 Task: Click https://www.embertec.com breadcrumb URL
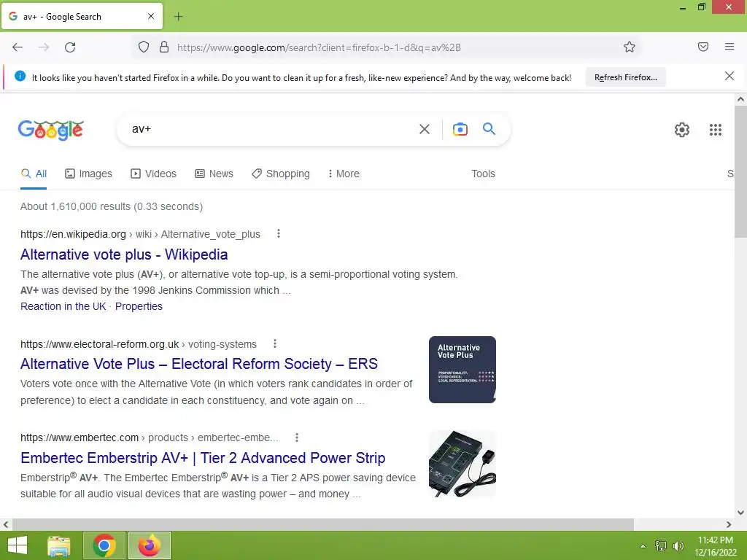coord(80,437)
